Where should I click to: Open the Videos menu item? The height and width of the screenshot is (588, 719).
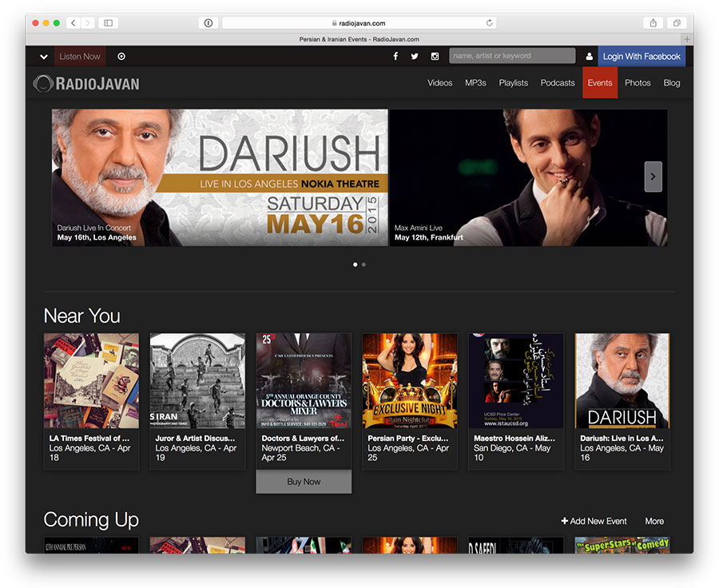pyautogui.click(x=439, y=82)
